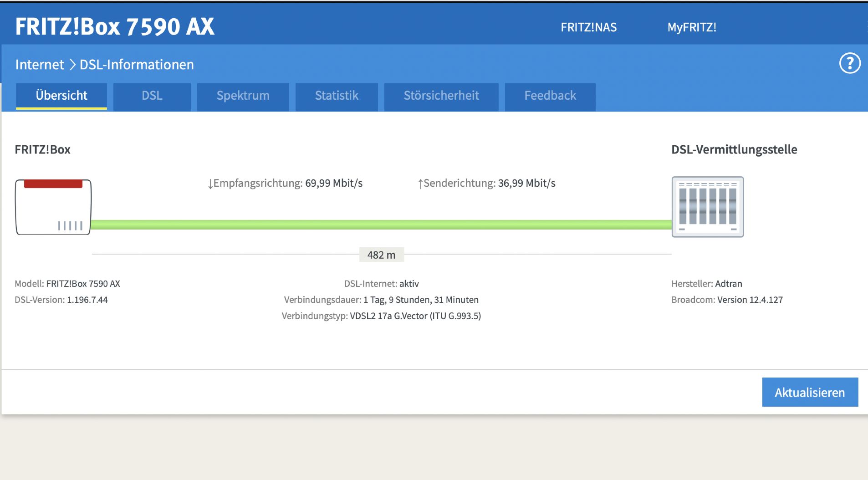
Task: Click the FRITZ!Box router illustration
Action: point(53,207)
